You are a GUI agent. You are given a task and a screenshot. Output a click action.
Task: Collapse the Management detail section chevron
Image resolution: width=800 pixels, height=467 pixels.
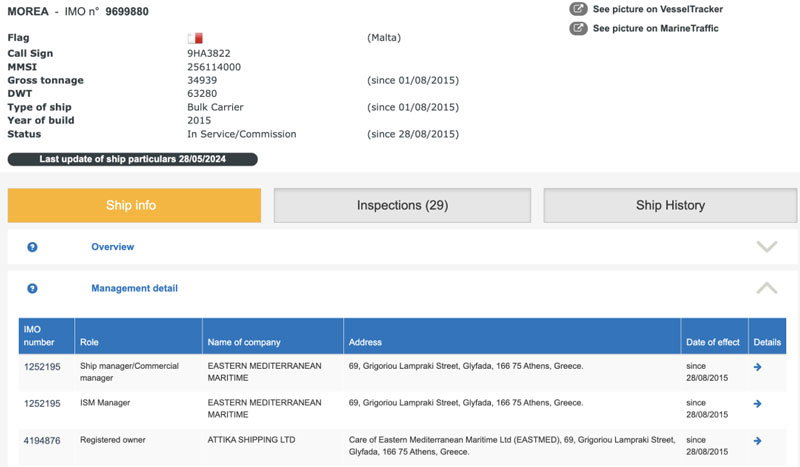click(x=767, y=288)
